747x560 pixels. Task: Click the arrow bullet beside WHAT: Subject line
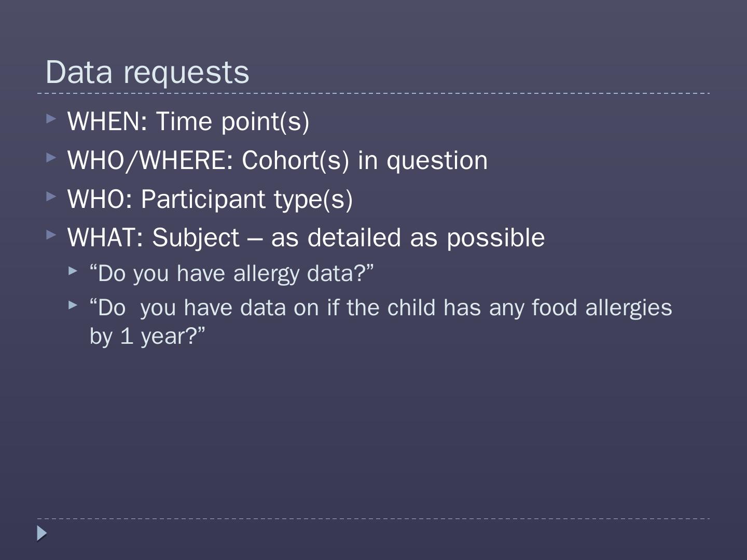point(50,234)
